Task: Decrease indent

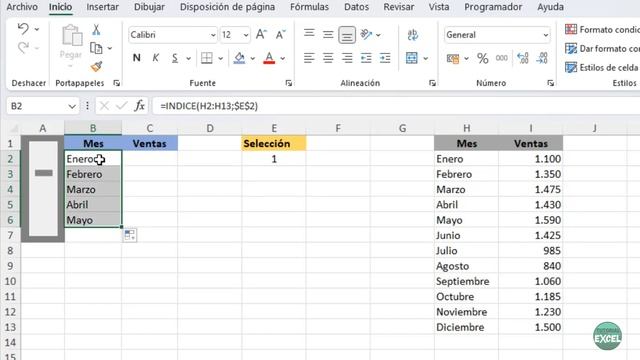Action: [x=366, y=58]
